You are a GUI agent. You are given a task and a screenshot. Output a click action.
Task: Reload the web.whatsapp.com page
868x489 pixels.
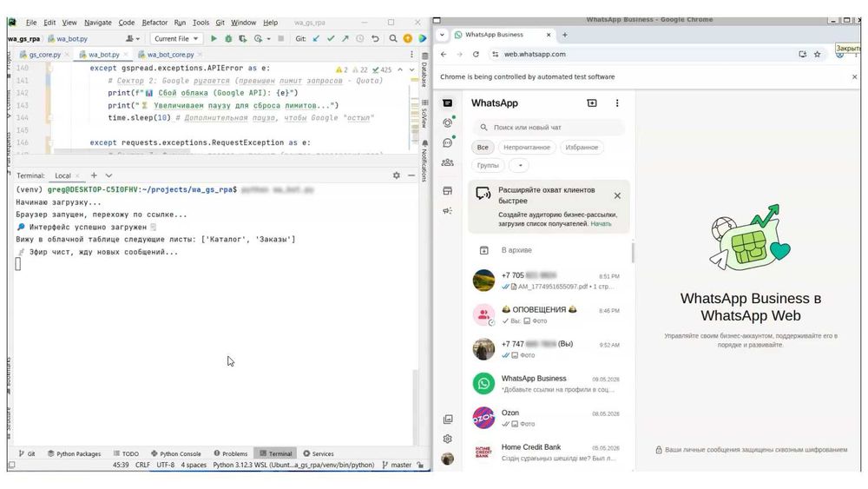pyautogui.click(x=476, y=54)
